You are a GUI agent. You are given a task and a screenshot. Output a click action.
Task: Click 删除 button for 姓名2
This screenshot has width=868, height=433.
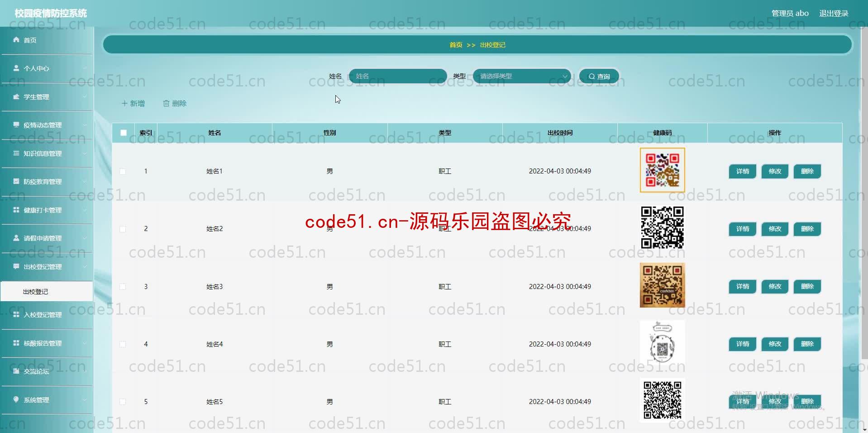tap(807, 229)
